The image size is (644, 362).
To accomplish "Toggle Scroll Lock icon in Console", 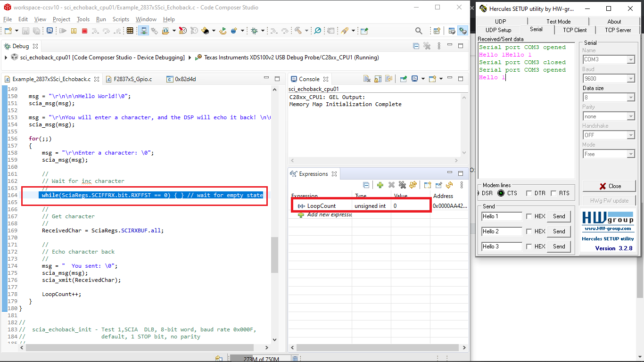I will [378, 79].
